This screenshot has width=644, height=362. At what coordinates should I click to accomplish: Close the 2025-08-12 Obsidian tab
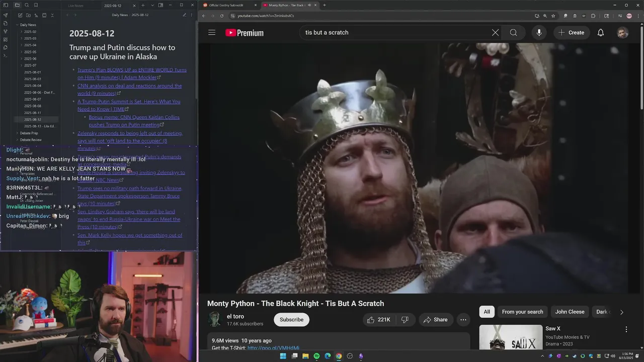point(134,6)
